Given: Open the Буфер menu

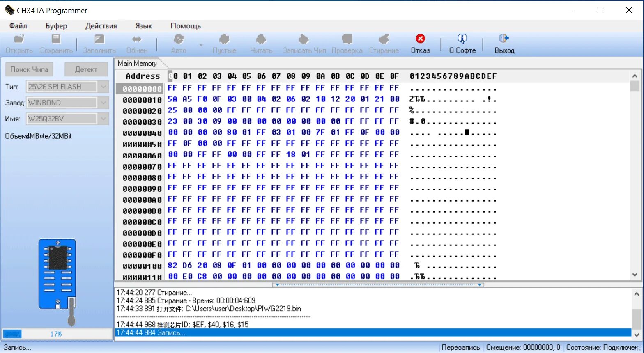Looking at the screenshot, I should click(x=56, y=26).
